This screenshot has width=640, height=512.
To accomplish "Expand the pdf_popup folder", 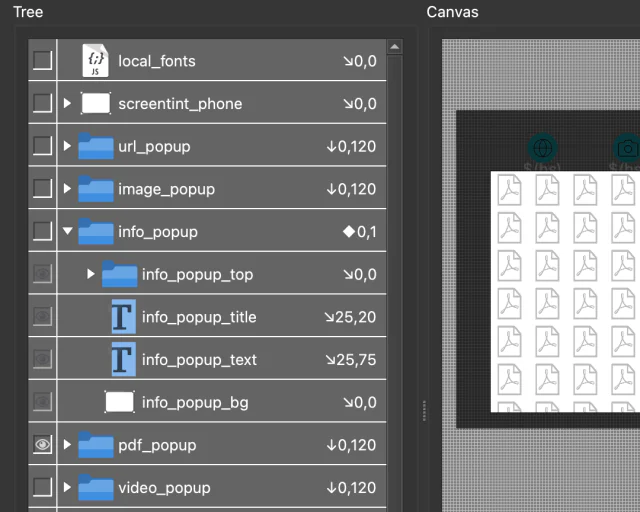I will [67, 445].
